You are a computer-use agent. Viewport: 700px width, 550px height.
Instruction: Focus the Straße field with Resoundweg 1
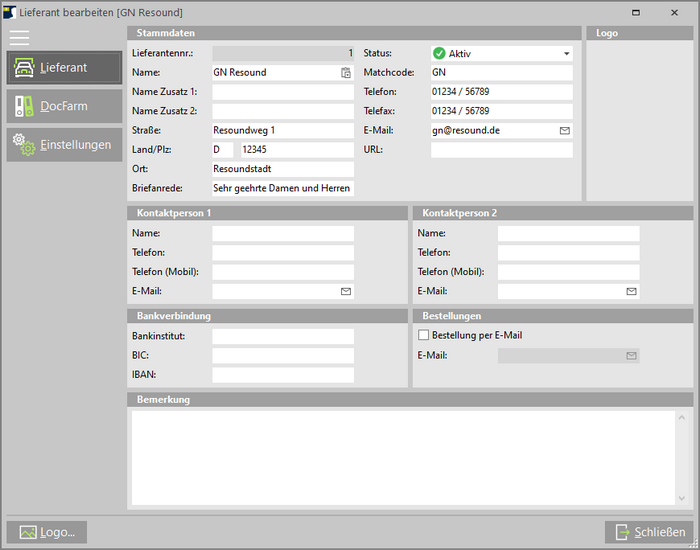pyautogui.click(x=283, y=131)
